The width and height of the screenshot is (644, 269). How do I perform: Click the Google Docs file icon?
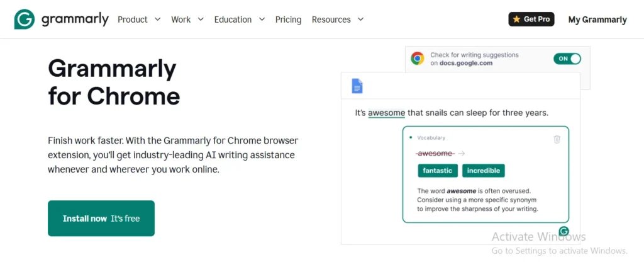coord(357,86)
